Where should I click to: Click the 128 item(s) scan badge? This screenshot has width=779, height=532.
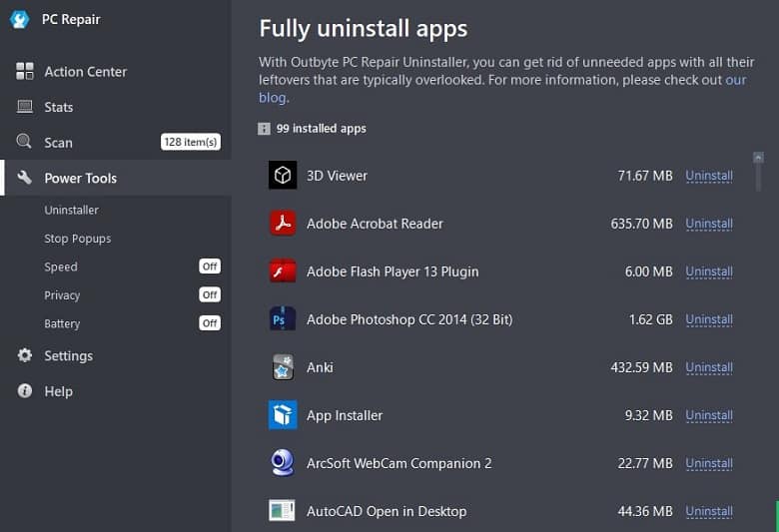tap(191, 142)
